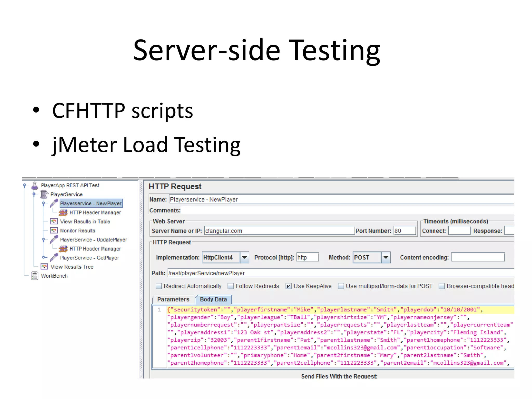
Task: Select the WorkBench node
Action: [x=54, y=276]
